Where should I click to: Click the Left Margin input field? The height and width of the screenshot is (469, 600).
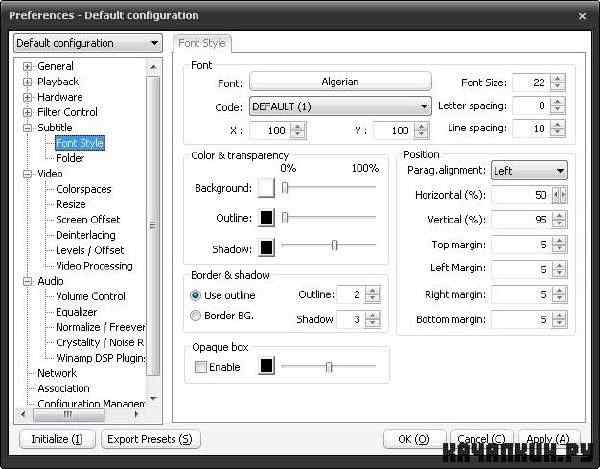[522, 269]
